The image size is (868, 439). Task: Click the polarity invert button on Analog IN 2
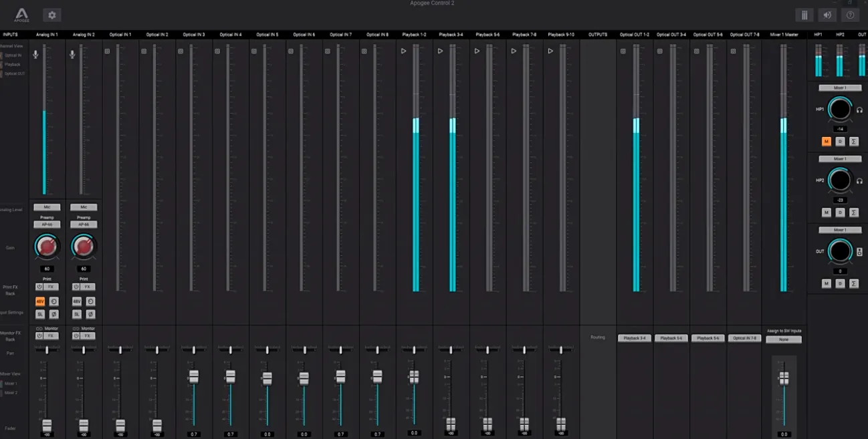click(x=91, y=314)
